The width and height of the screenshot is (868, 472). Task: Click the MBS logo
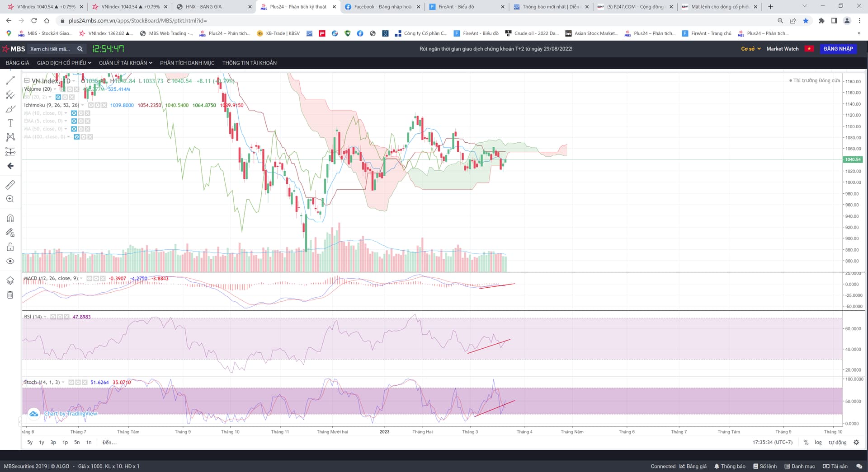click(x=14, y=49)
